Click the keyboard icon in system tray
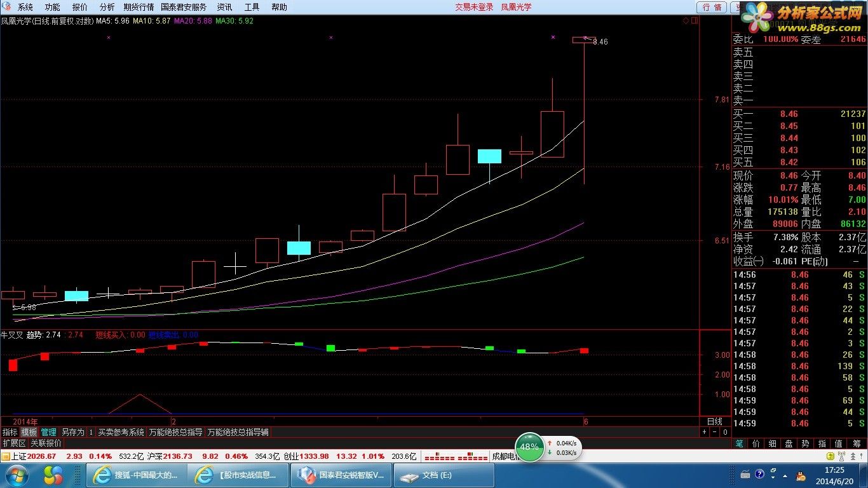 [745, 475]
